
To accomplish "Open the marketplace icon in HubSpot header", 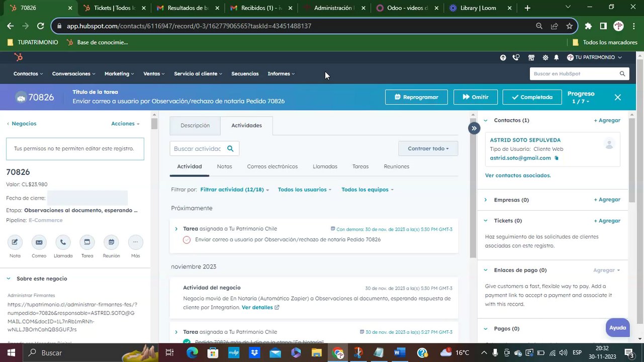I will [x=531, y=57].
